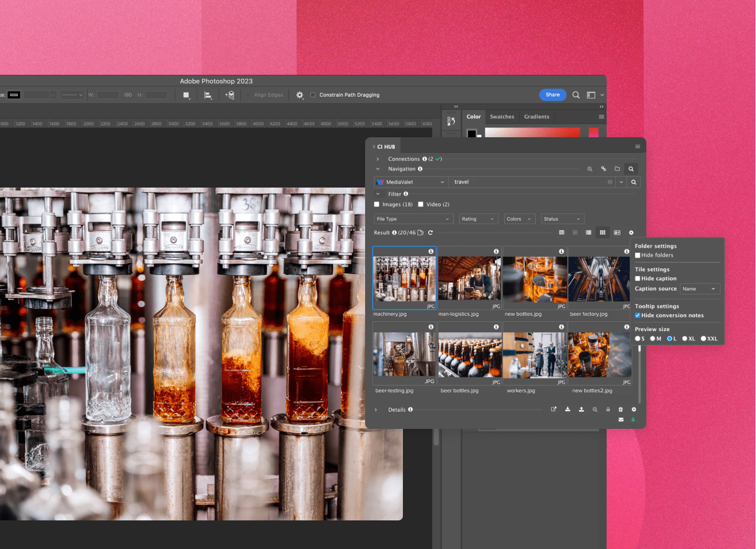
Task: Toggle the Images (18) filter checkbox
Action: click(377, 204)
